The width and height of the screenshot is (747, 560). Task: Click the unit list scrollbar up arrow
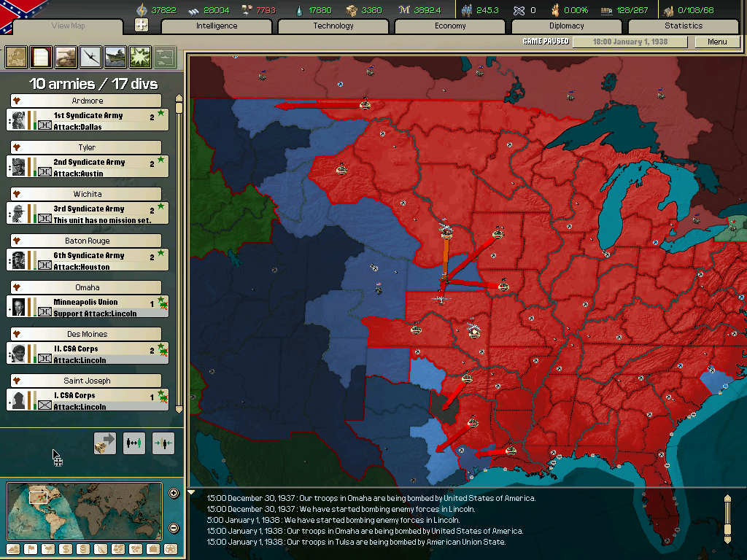[179, 98]
